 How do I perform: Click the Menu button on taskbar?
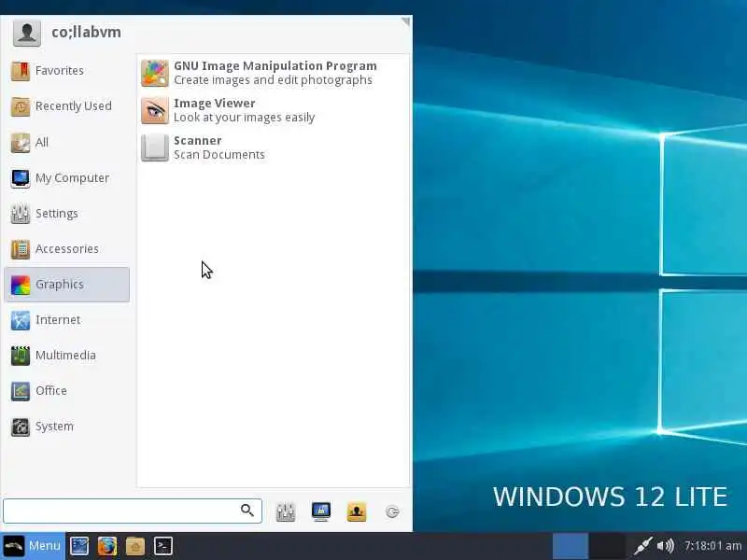pos(33,546)
